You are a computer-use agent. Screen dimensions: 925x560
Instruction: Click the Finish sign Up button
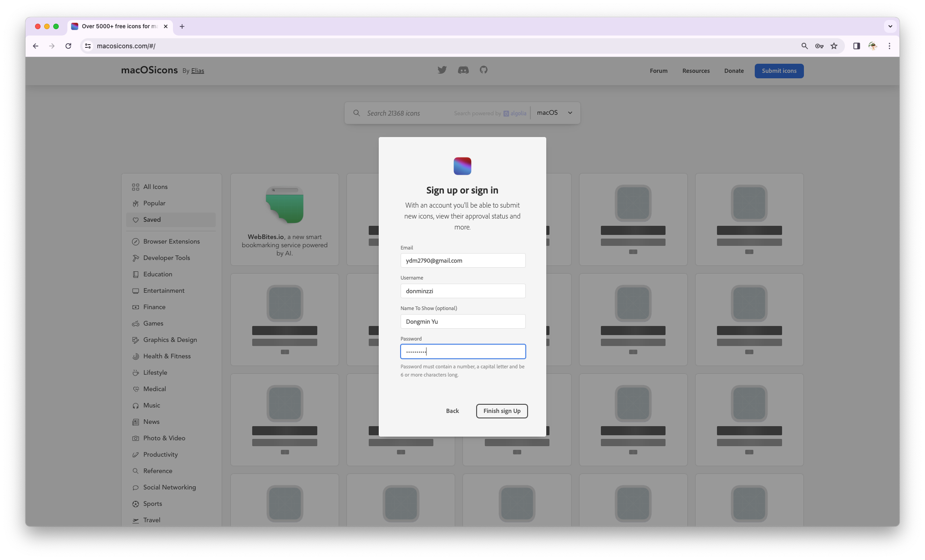502,411
